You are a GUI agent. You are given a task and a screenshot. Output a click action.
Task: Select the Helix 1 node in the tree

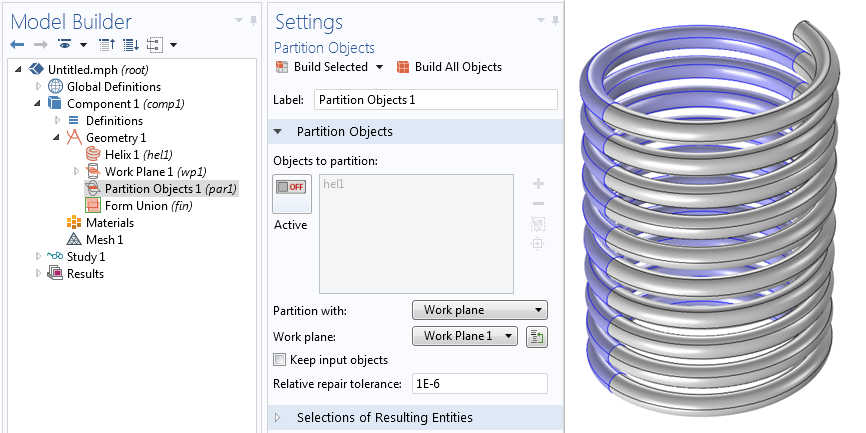pyautogui.click(x=133, y=155)
